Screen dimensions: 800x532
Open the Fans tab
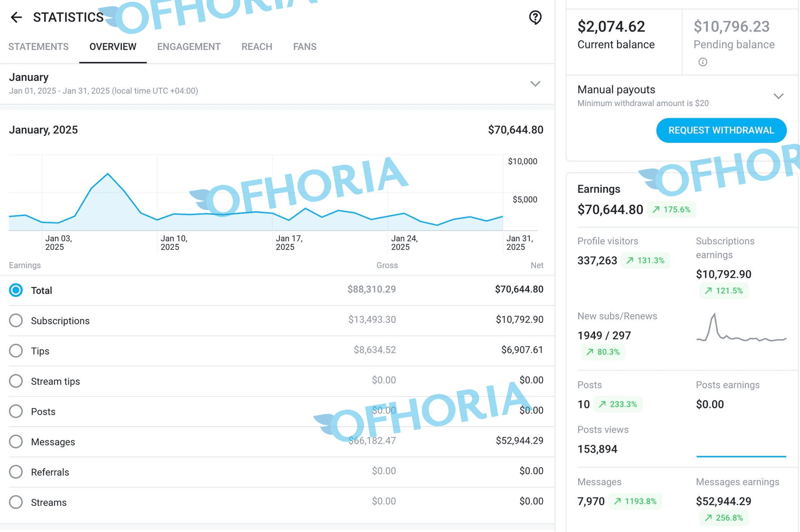305,47
